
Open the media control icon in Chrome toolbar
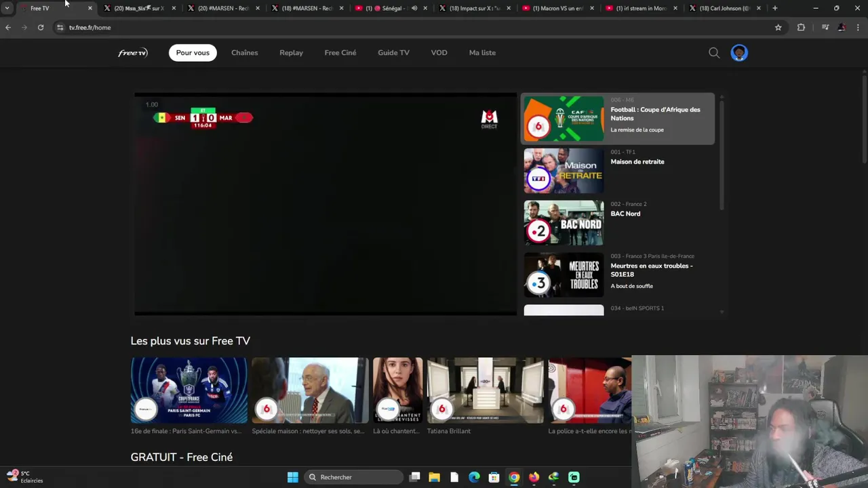point(825,28)
